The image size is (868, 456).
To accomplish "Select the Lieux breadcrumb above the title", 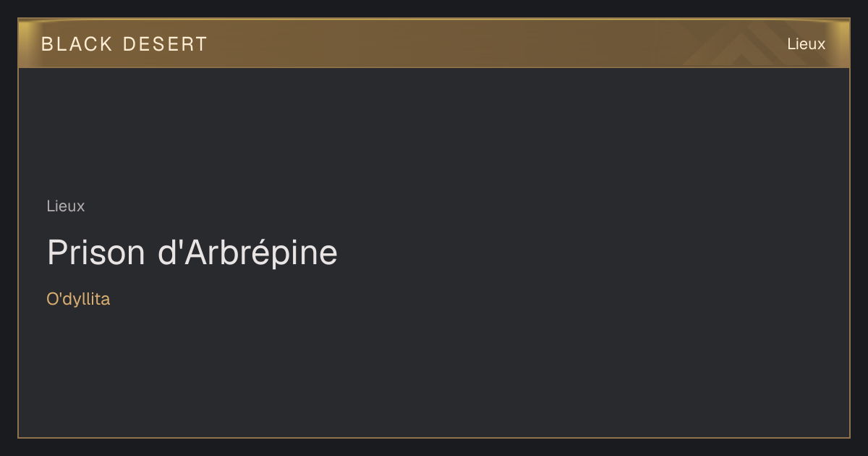I will coord(66,206).
